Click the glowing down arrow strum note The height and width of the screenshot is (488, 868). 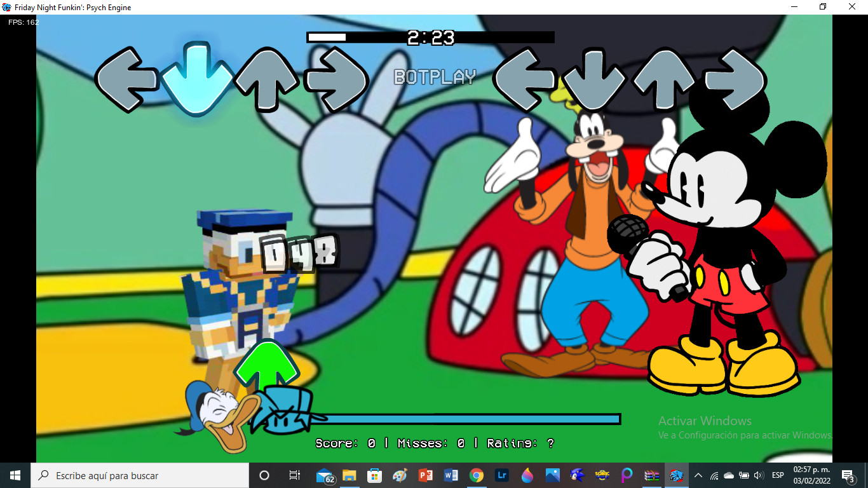point(196,77)
